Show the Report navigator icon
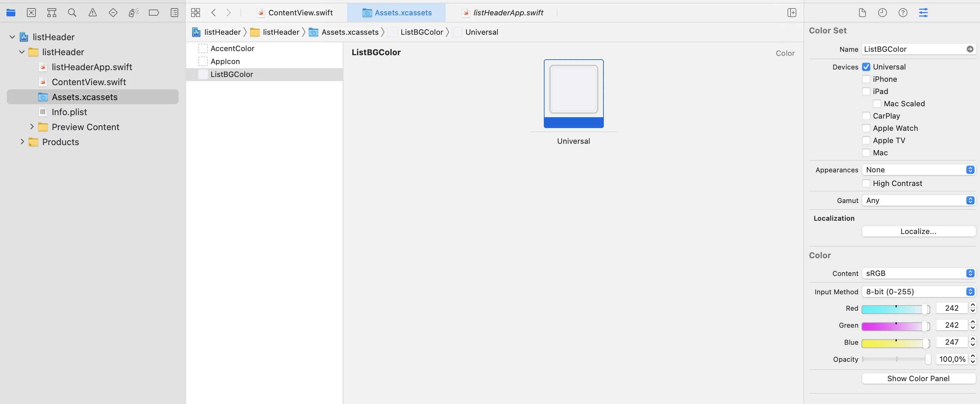Image resolution: width=980 pixels, height=404 pixels. pos(174,13)
